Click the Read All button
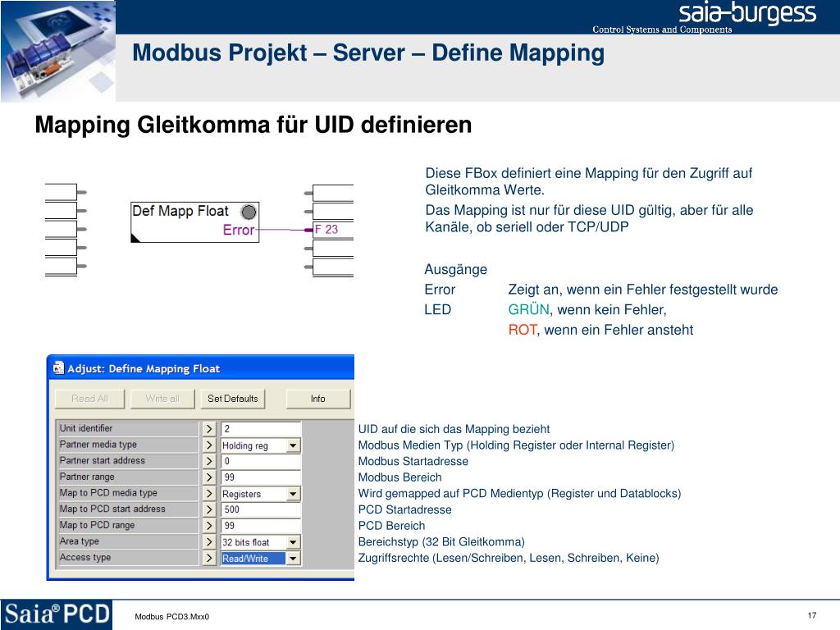Image resolution: width=840 pixels, height=630 pixels. (89, 399)
